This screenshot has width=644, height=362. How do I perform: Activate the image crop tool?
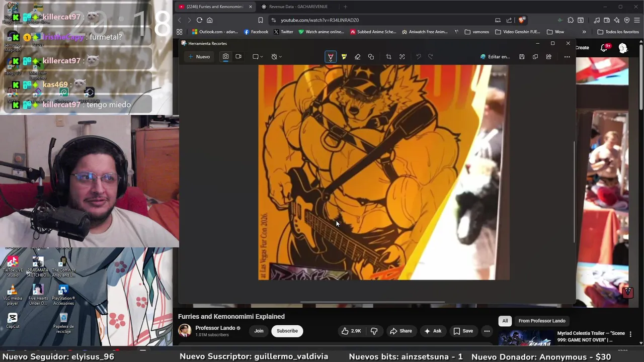pos(388,57)
